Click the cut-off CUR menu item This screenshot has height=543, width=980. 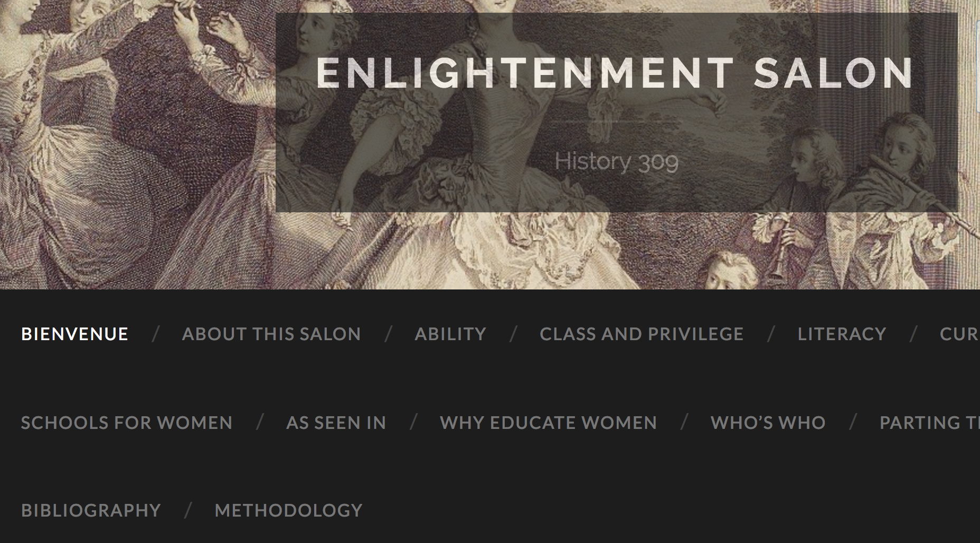click(x=960, y=334)
